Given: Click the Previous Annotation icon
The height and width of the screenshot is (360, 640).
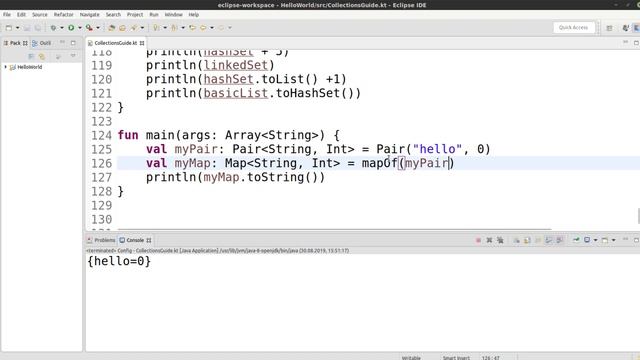Looking at the screenshot, I should point(174,28).
